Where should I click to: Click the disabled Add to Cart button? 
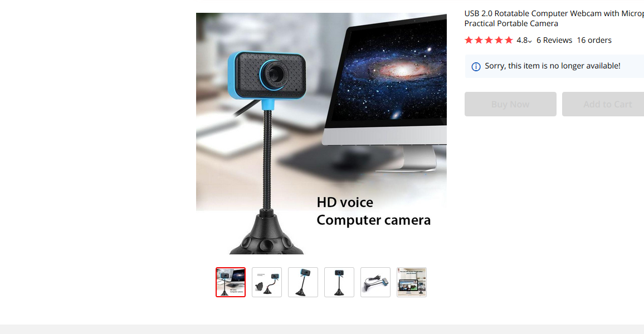tap(603, 104)
